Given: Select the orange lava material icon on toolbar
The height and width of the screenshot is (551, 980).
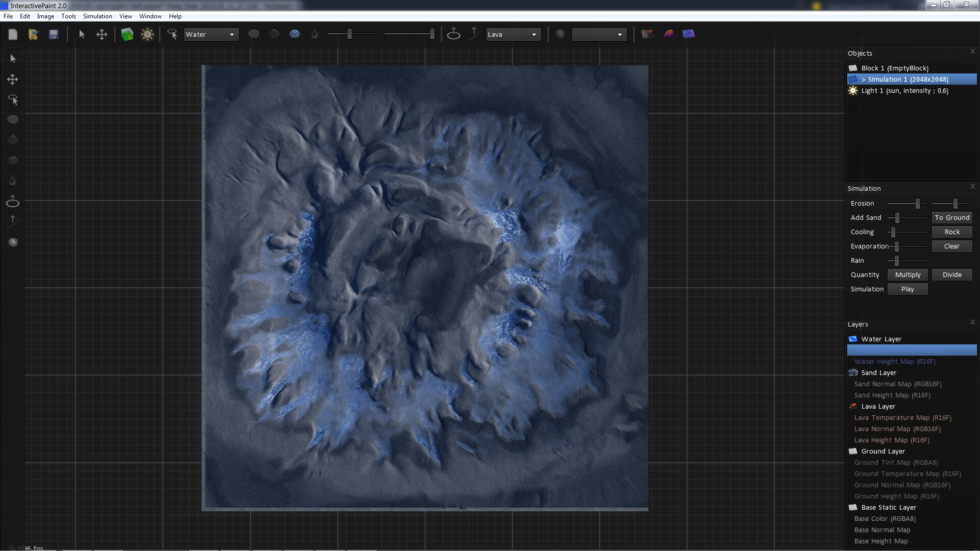Looking at the screenshot, I should (x=668, y=34).
